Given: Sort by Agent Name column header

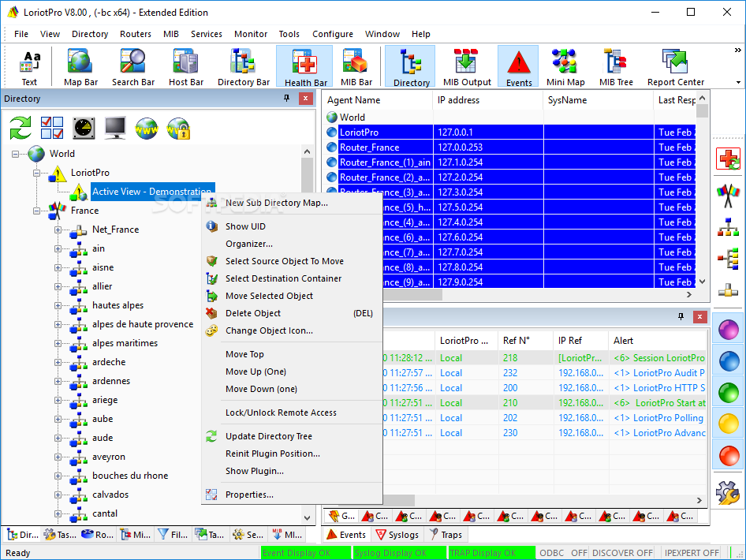Looking at the screenshot, I should click(x=378, y=100).
